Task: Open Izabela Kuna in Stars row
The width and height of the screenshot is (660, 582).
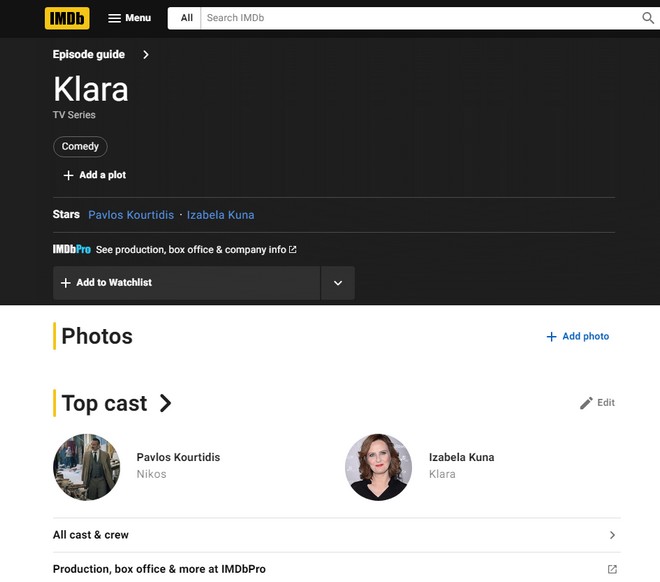Action: pyautogui.click(x=220, y=215)
